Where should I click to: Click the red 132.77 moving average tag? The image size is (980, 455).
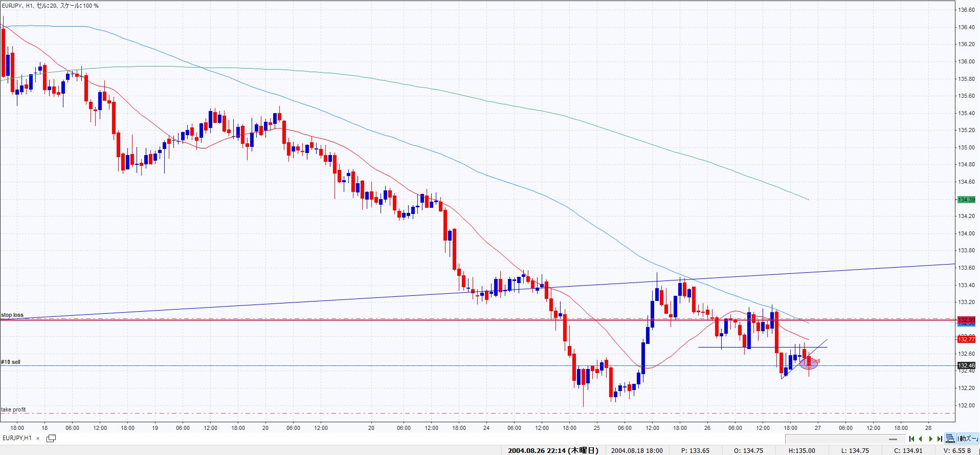pyautogui.click(x=966, y=339)
